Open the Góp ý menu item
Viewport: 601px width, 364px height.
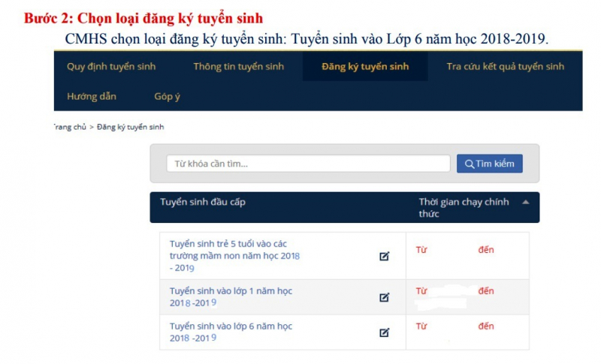point(167,97)
